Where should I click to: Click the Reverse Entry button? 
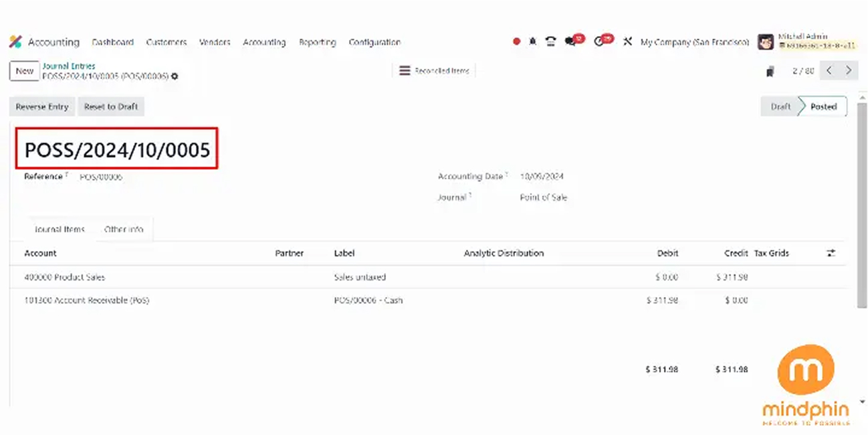[42, 106]
